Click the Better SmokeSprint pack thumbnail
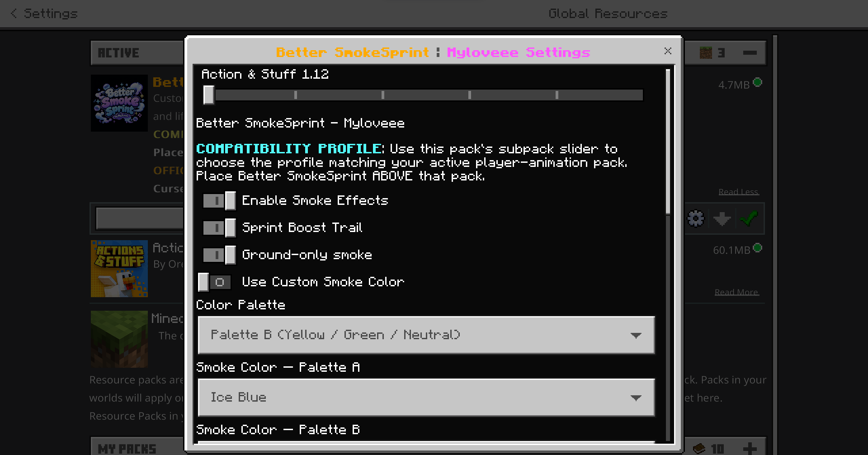Image resolution: width=868 pixels, height=455 pixels. click(119, 103)
